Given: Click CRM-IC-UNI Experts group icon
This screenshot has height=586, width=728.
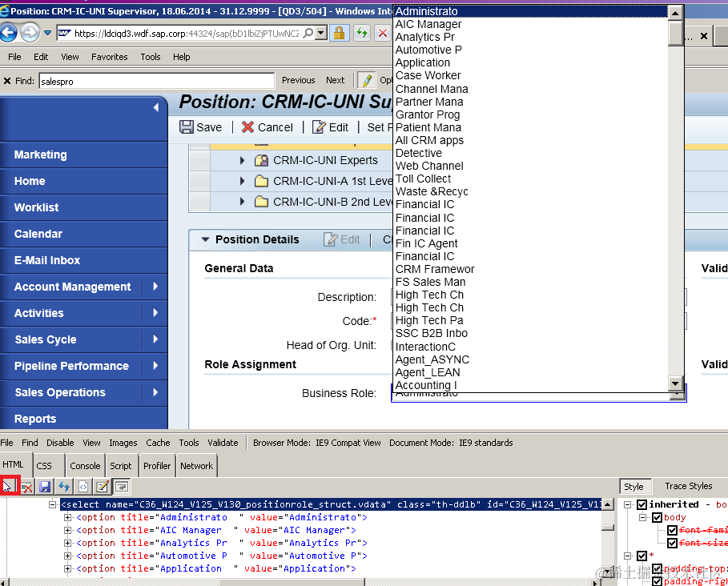Looking at the screenshot, I should pyautogui.click(x=261, y=161).
